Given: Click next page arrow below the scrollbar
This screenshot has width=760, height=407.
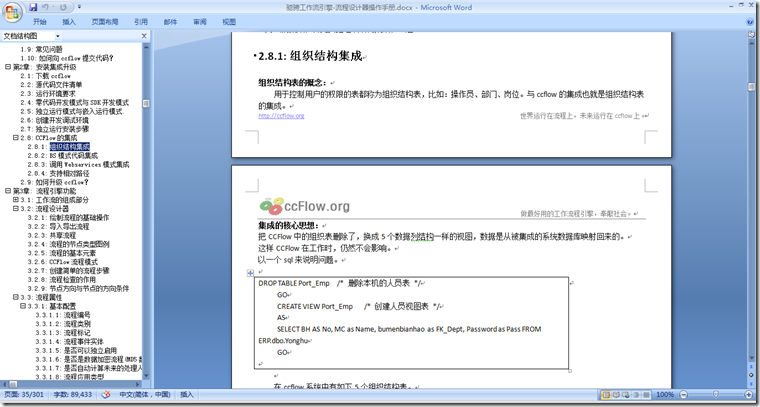Looking at the screenshot, I should click(x=751, y=383).
